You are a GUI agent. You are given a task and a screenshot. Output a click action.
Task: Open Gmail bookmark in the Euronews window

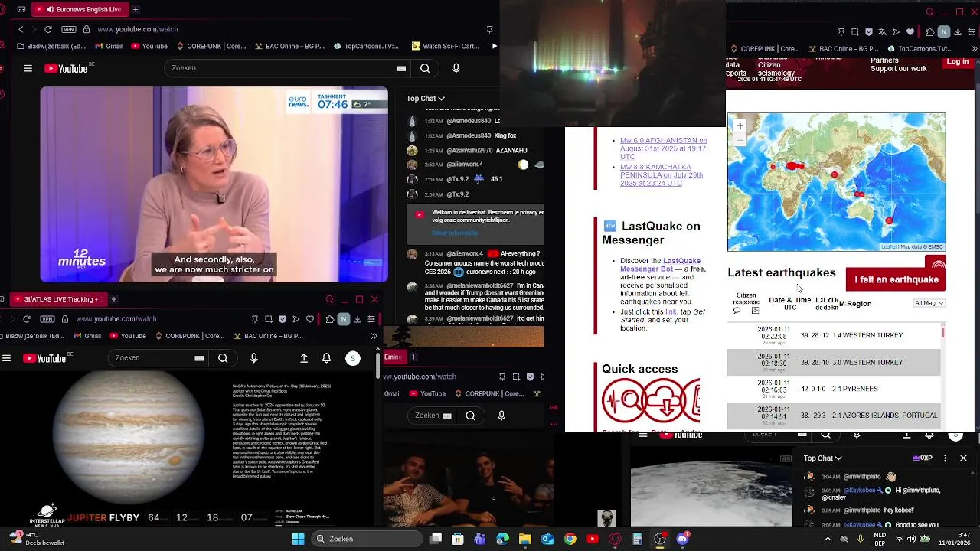pyautogui.click(x=108, y=46)
